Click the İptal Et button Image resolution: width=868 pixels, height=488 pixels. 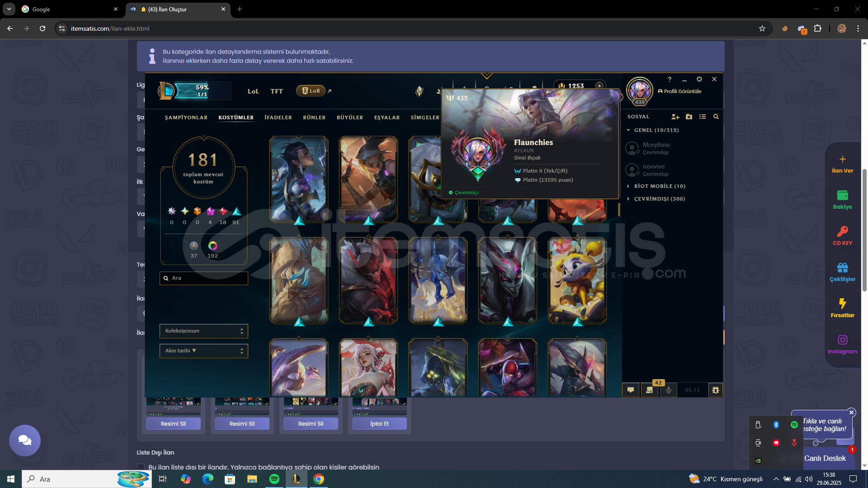[x=379, y=424]
